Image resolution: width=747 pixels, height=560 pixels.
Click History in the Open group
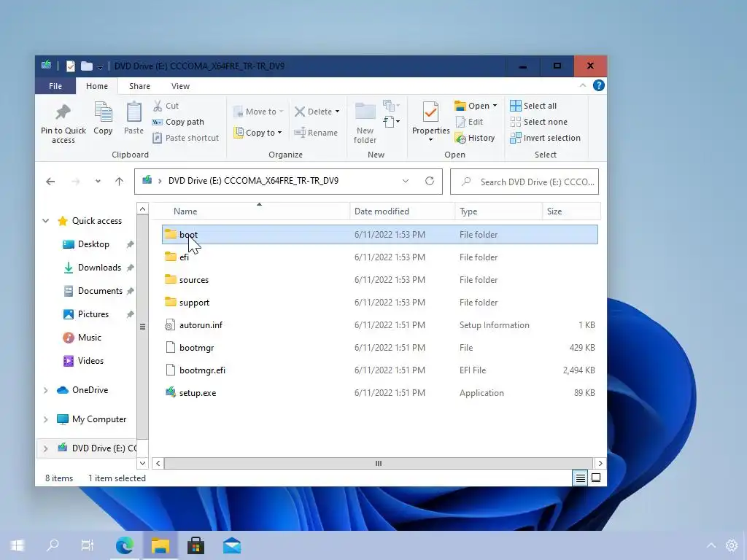[475, 138]
